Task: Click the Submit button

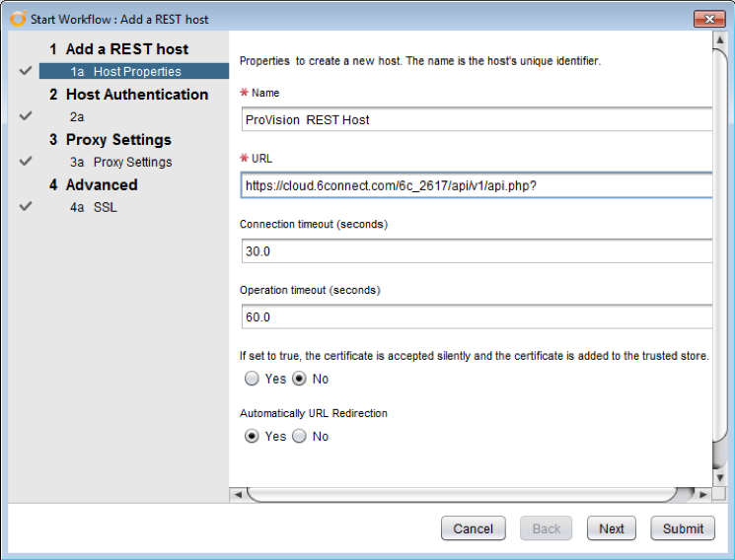Action: (683, 528)
